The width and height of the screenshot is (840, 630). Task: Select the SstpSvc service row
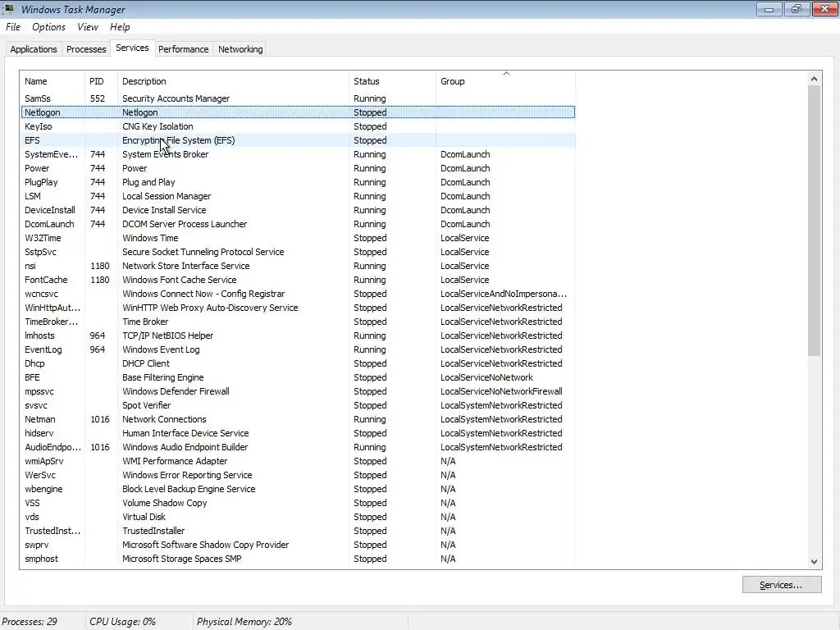tap(298, 252)
